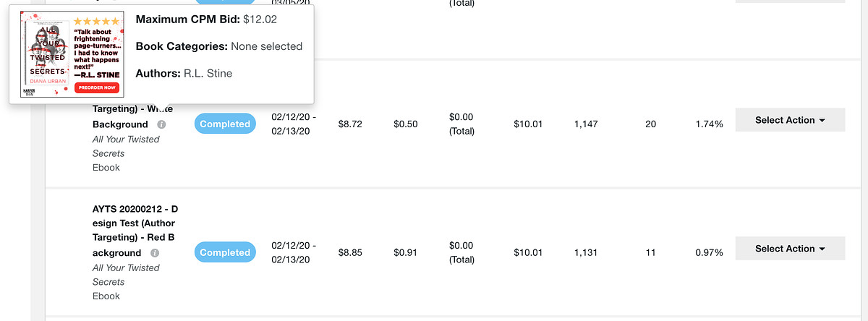Click the 1,147 impressions value
This screenshot has width=868, height=321.
point(586,124)
